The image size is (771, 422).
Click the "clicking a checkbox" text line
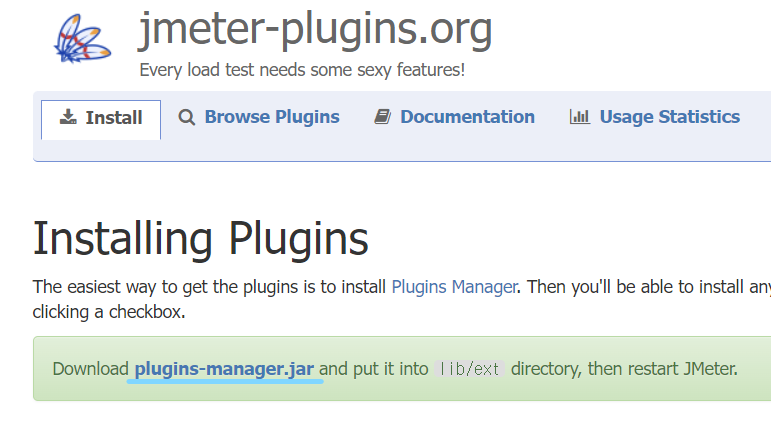tap(109, 311)
